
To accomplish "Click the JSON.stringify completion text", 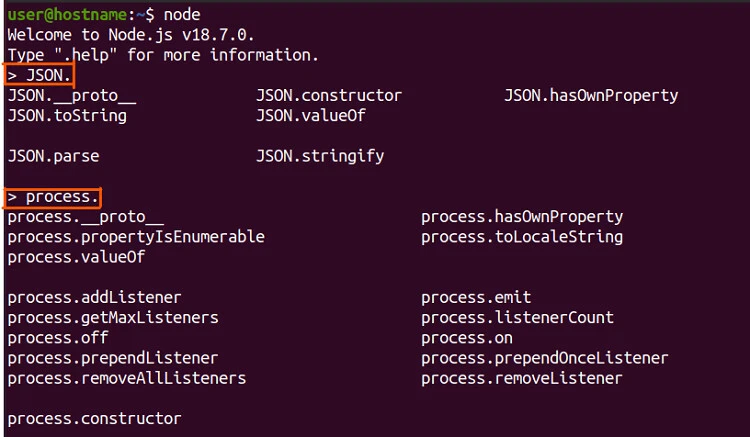I will (320, 156).
